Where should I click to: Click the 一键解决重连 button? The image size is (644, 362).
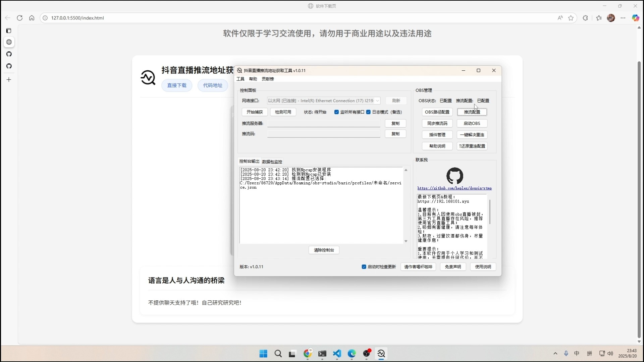coord(472,135)
